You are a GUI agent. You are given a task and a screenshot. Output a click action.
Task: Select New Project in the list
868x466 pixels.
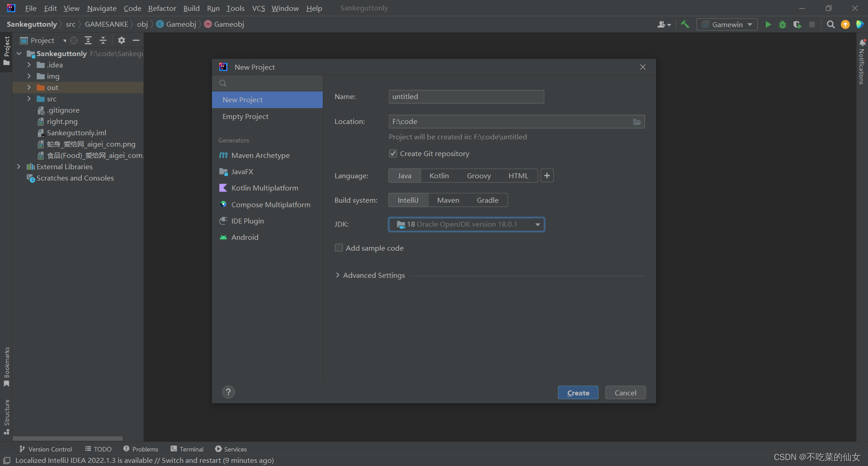click(x=267, y=100)
